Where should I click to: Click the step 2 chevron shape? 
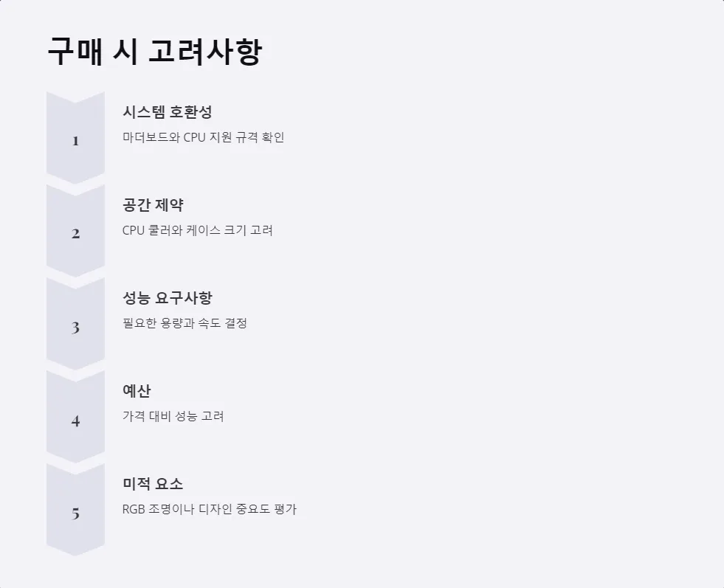click(75, 231)
